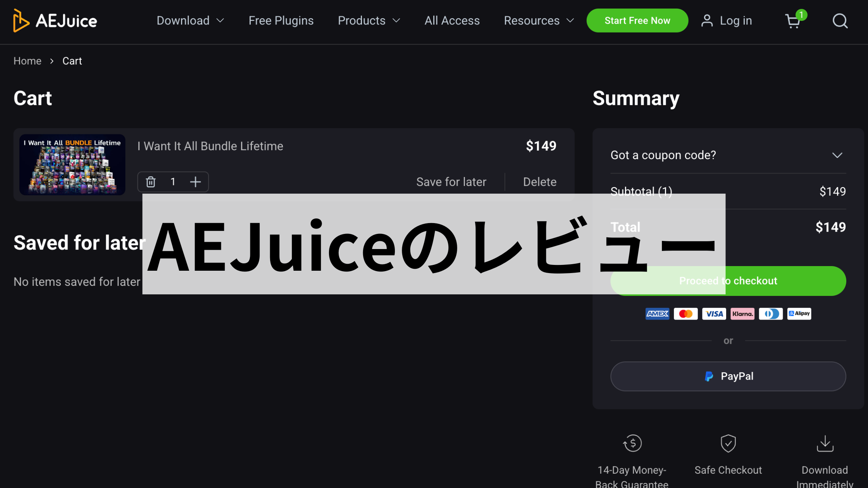Open the search magnifier icon

click(x=840, y=21)
